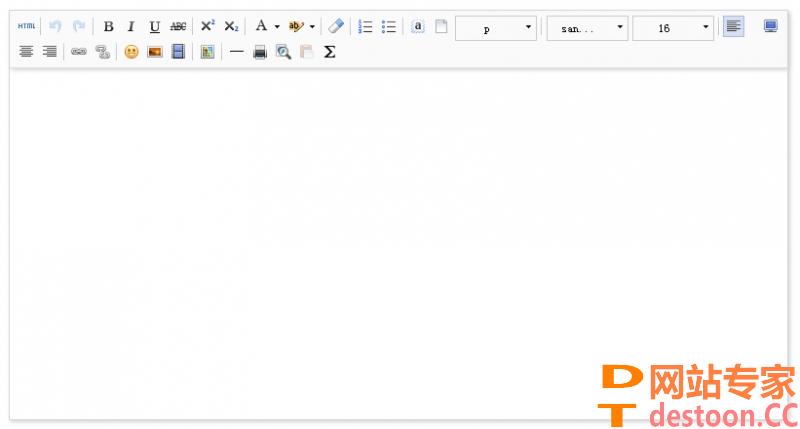Switch to HTML source view
This screenshot has width=800, height=429.
[x=26, y=27]
